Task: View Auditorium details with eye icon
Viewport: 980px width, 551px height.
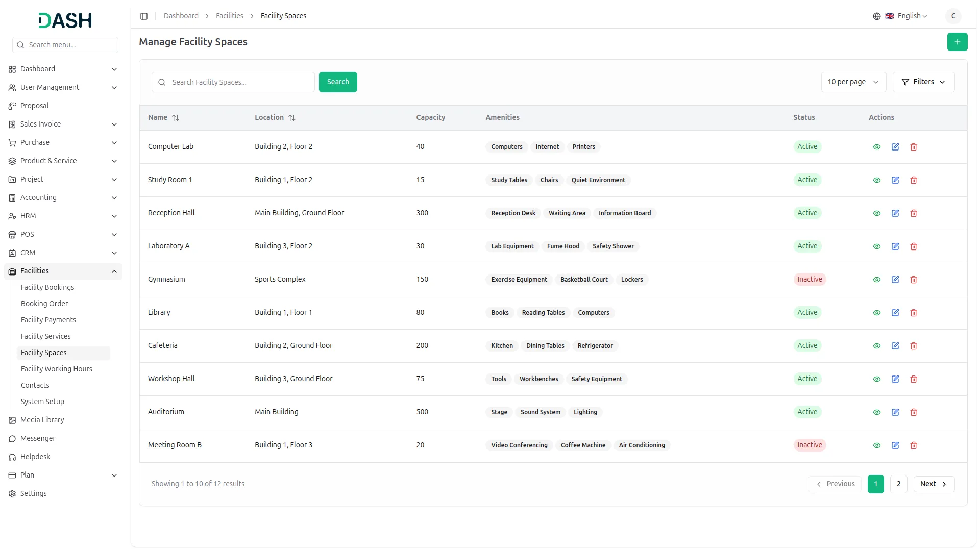Action: pyautogui.click(x=876, y=412)
